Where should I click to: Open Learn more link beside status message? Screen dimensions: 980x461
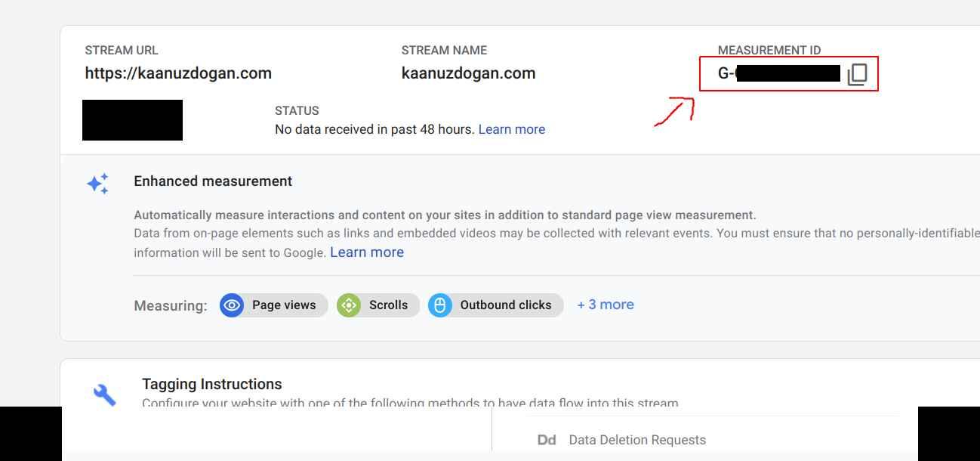tap(512, 129)
